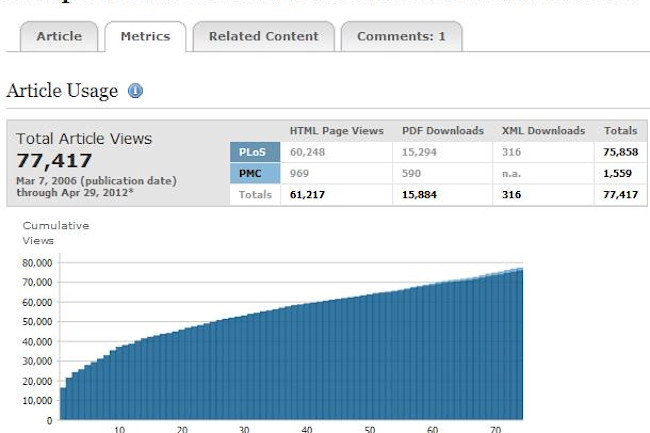This screenshot has height=433, width=650.
Task: Click the Mar 7, 2006 publication date text
Action: coord(96,181)
